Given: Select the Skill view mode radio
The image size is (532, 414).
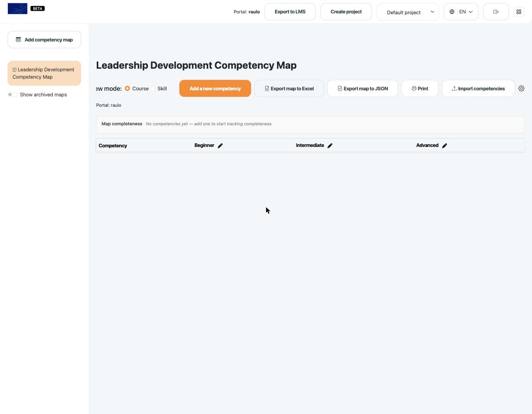Looking at the screenshot, I should click(153, 89).
